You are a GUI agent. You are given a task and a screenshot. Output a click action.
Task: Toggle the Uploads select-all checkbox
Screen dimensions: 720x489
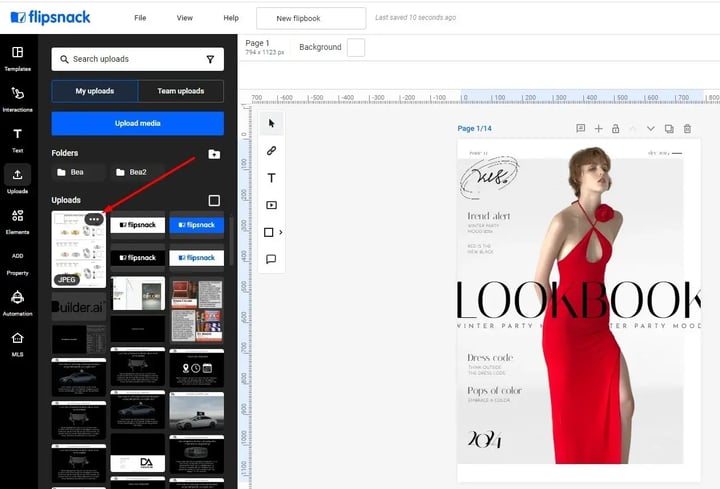coord(214,200)
